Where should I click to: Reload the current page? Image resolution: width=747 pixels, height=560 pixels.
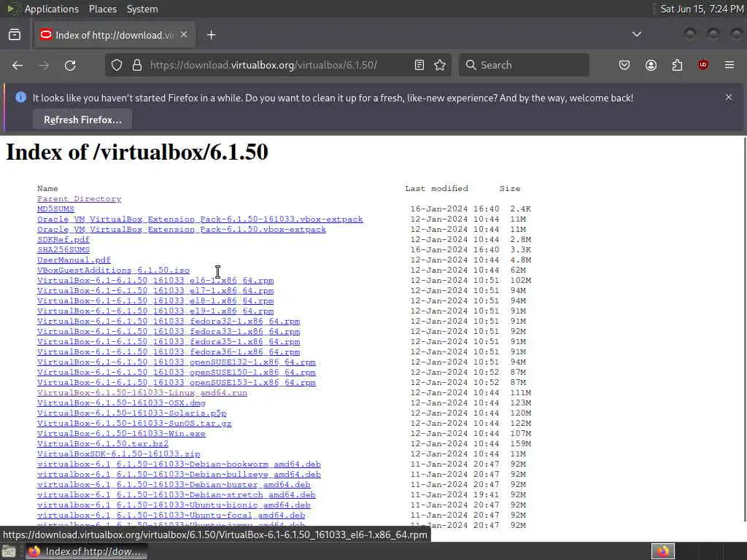[70, 65]
